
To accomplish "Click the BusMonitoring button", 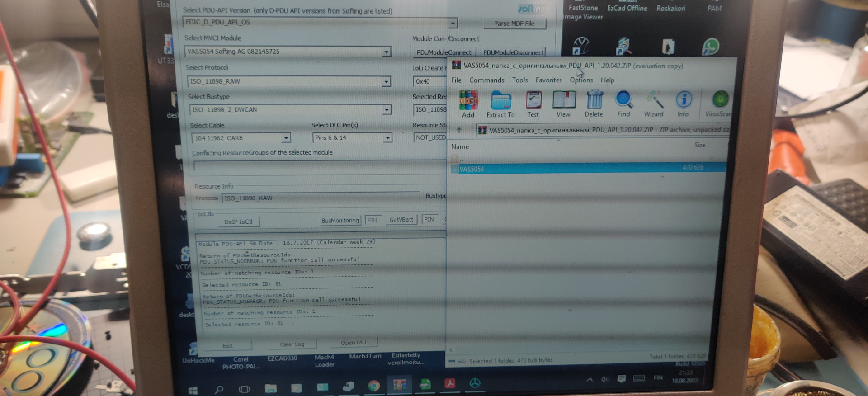I will 340,220.
